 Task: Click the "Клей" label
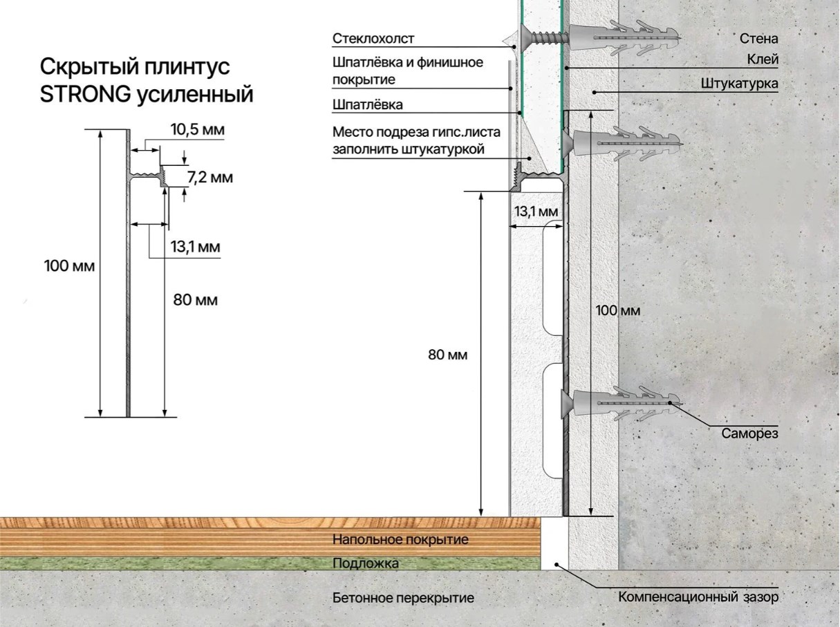(763, 60)
